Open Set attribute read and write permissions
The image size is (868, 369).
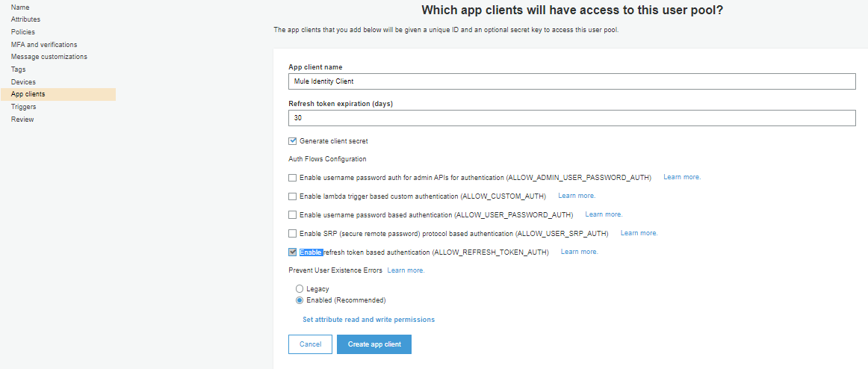point(368,320)
